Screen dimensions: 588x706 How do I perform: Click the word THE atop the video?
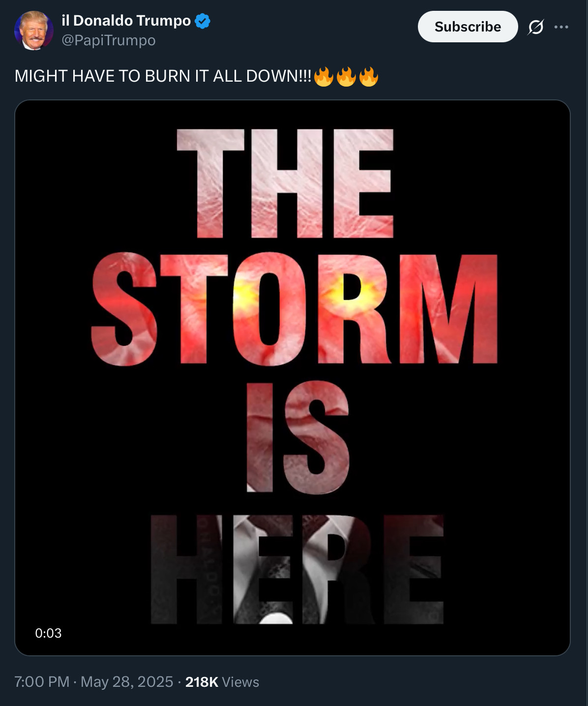coord(285,184)
